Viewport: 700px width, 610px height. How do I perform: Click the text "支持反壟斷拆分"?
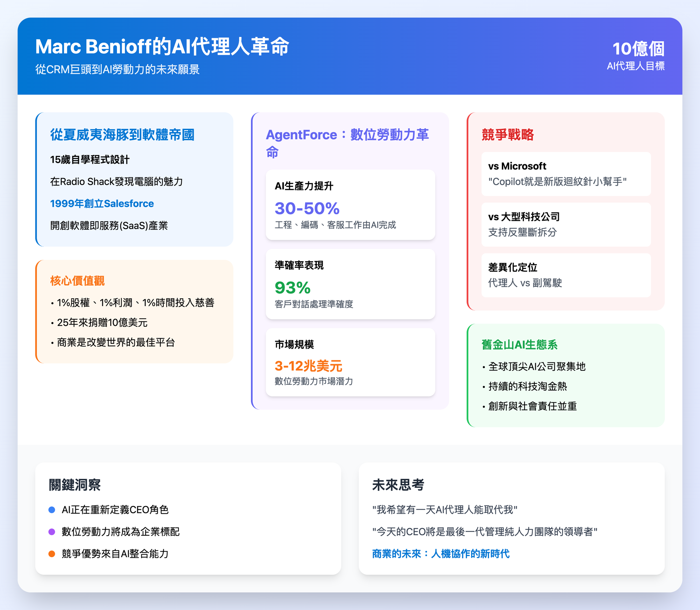[x=522, y=232]
